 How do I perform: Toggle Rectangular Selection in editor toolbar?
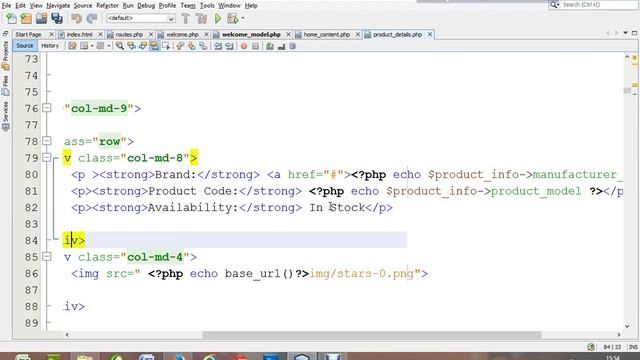[165, 46]
